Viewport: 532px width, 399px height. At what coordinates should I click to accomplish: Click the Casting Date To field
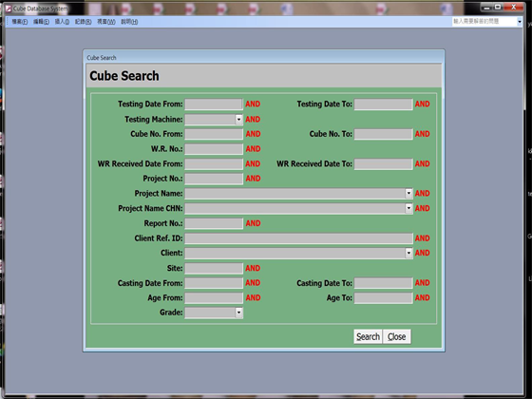click(x=384, y=283)
